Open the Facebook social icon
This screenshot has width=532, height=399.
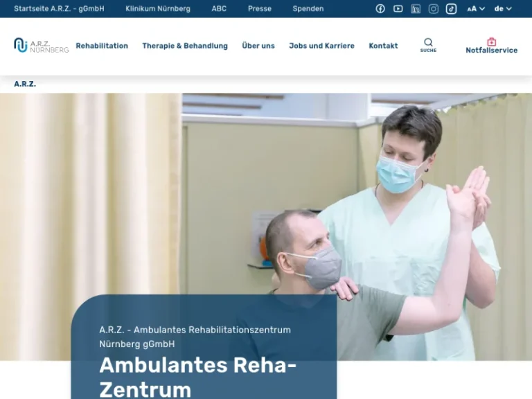coord(380,9)
